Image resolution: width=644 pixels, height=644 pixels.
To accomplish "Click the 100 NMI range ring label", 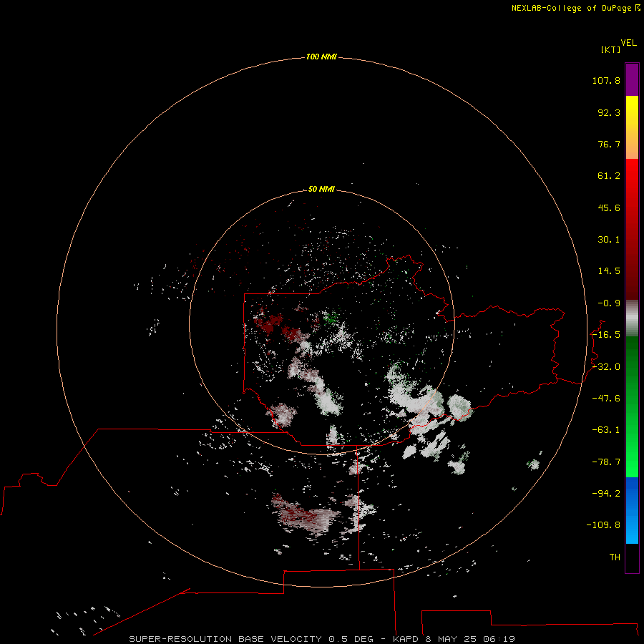I will coord(321,57).
